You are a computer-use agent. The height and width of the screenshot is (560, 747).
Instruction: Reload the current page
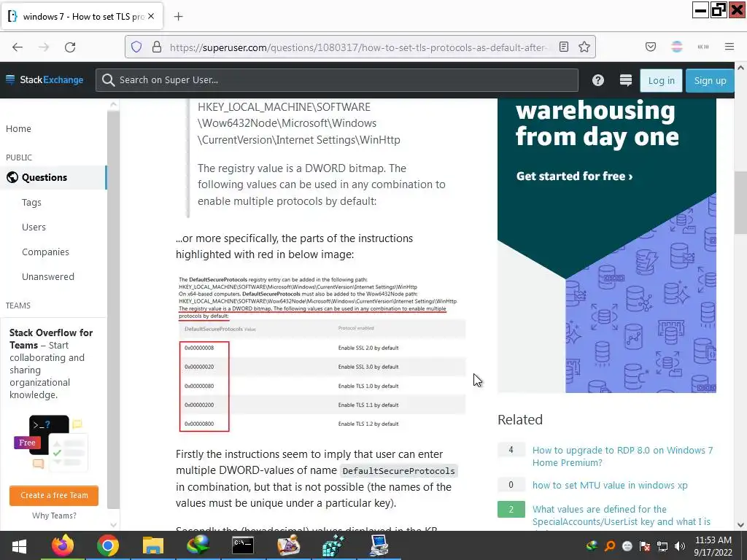pyautogui.click(x=70, y=47)
